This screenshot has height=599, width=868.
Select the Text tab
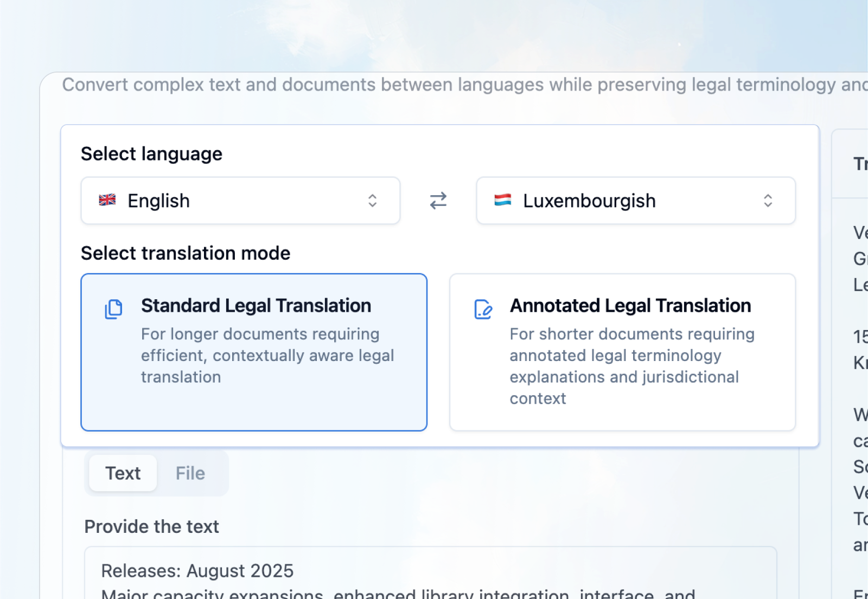(x=122, y=473)
